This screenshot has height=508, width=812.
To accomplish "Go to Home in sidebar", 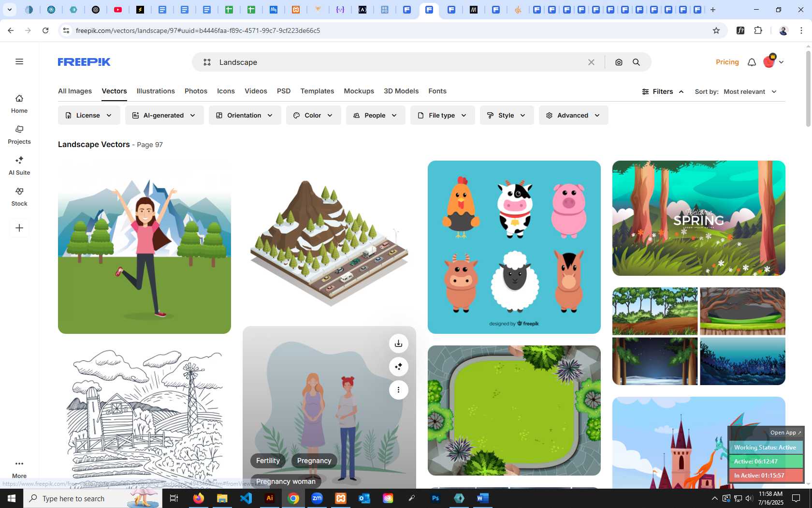I will pos(19,104).
